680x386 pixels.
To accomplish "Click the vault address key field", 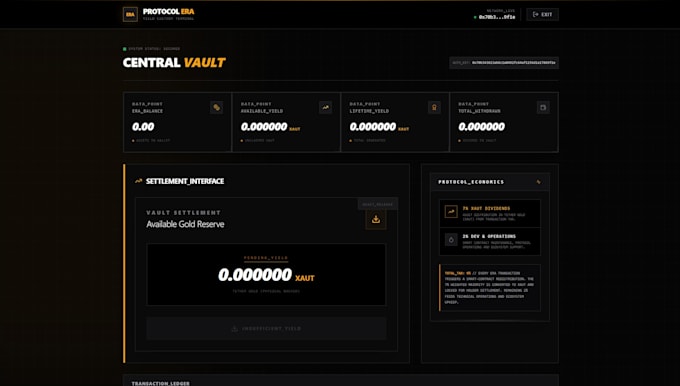I will pos(504,63).
